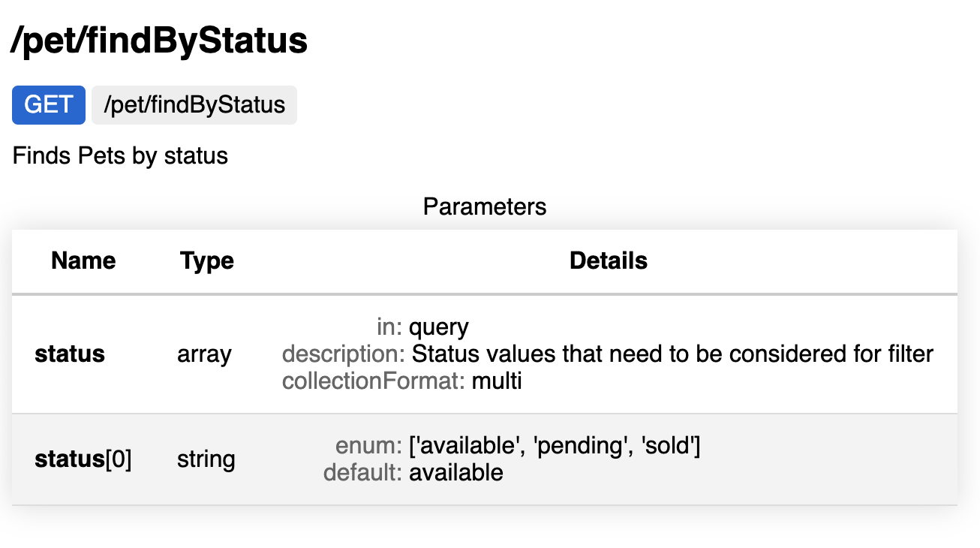Click the Finds Pets by status description
Viewport: 980px width, 548px height.
click(120, 156)
